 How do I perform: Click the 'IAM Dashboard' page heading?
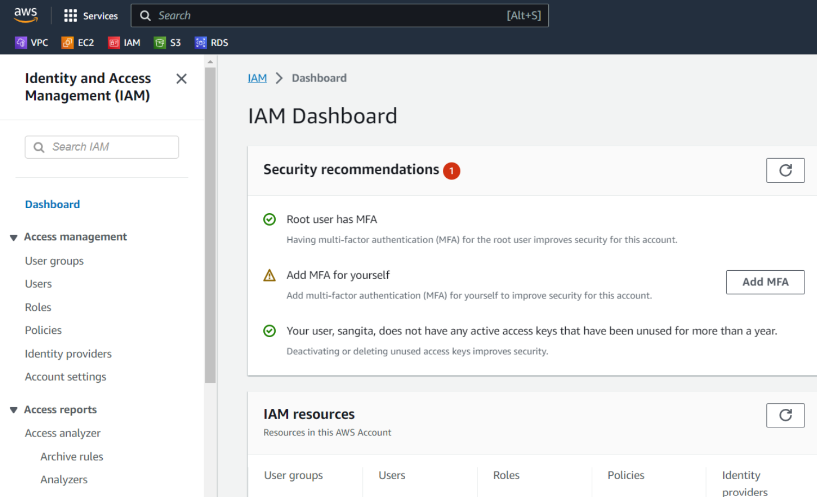(x=323, y=116)
